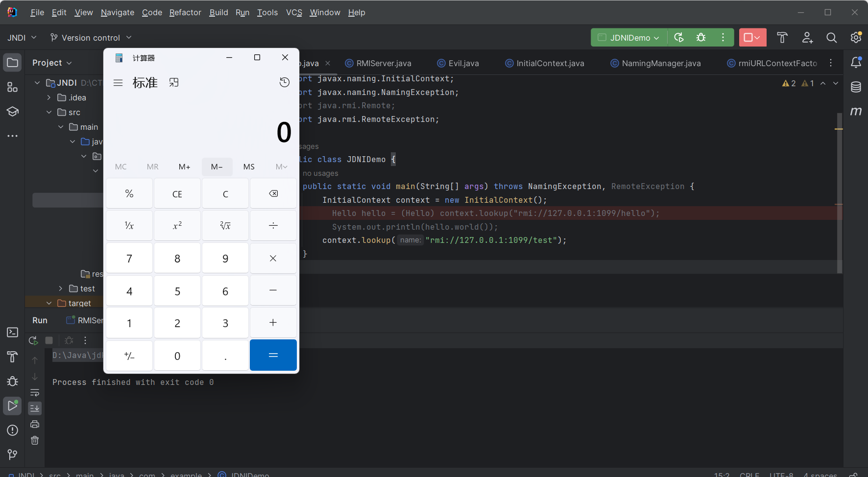Clear all Run console output trash
The image size is (868, 477).
[x=35, y=440]
